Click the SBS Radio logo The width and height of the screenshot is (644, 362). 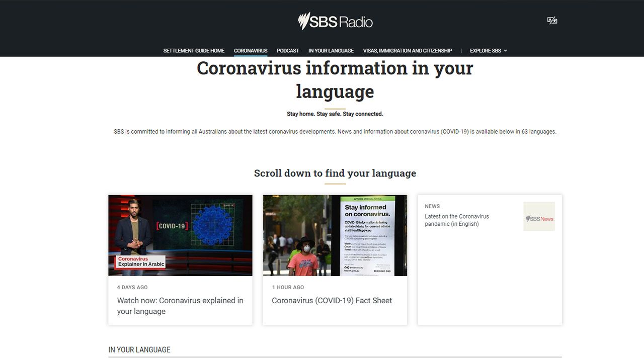point(335,22)
